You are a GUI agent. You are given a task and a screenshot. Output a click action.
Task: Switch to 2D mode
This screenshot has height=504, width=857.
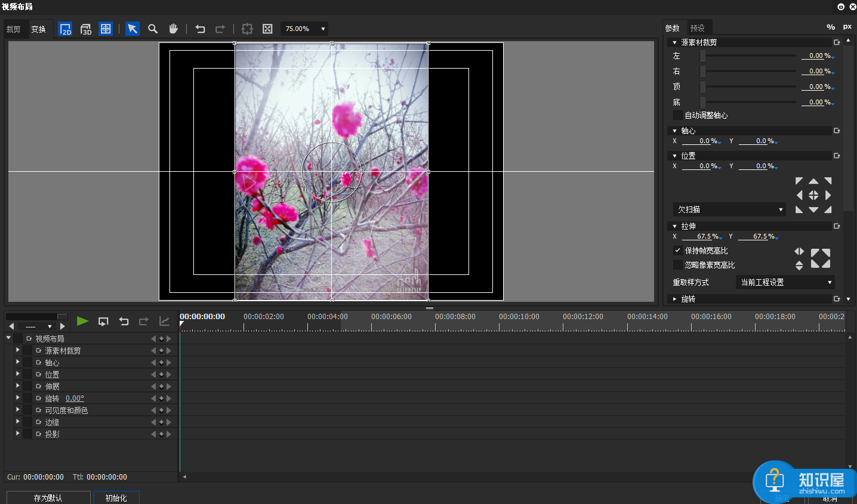click(x=66, y=29)
